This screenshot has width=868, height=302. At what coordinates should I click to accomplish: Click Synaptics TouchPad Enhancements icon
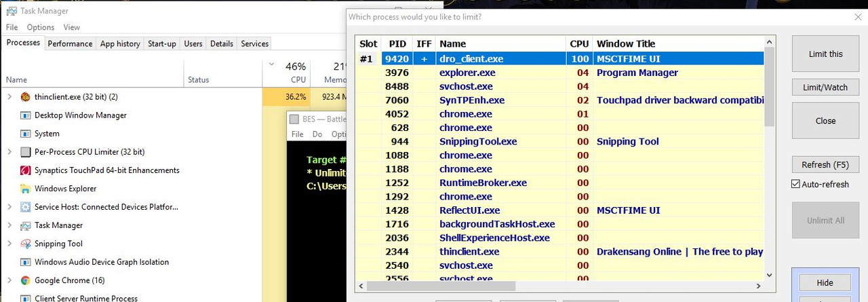[x=26, y=170]
